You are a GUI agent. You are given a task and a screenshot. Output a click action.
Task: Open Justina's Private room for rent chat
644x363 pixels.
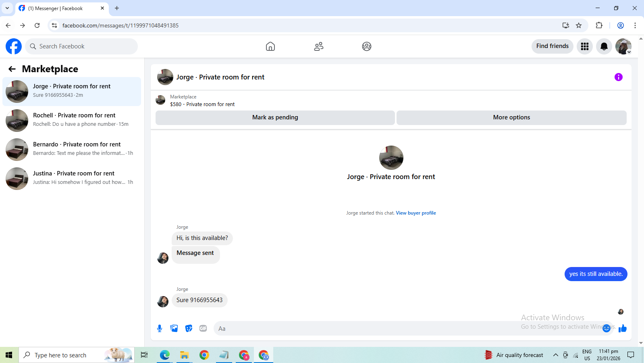(x=72, y=179)
